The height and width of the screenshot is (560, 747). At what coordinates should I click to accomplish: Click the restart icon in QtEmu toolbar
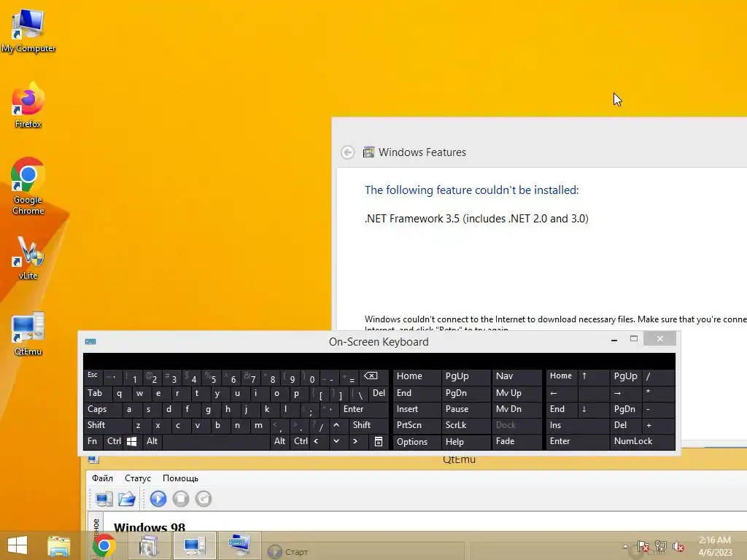click(x=204, y=499)
